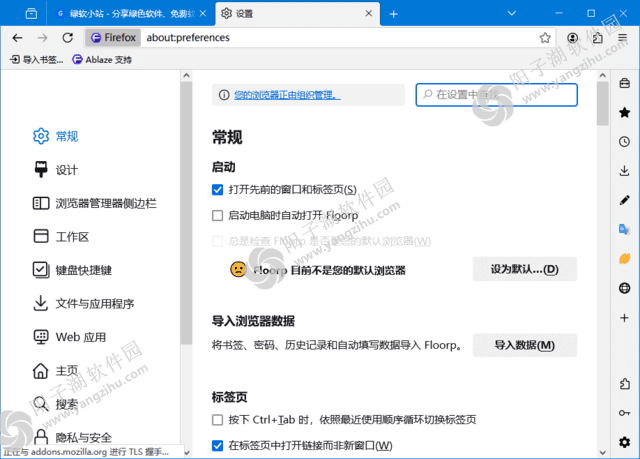640x459 pixels.
Task: Open notes pencil panel in right sidebar
Action: tap(624, 200)
